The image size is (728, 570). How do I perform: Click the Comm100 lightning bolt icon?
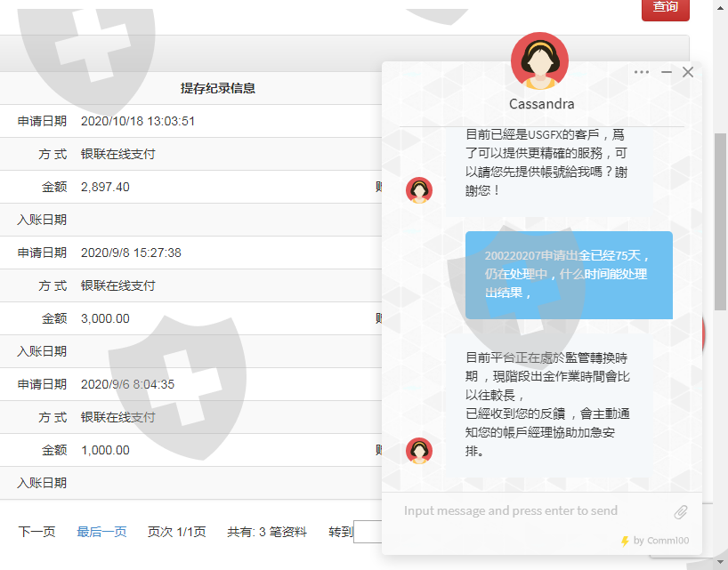point(625,541)
